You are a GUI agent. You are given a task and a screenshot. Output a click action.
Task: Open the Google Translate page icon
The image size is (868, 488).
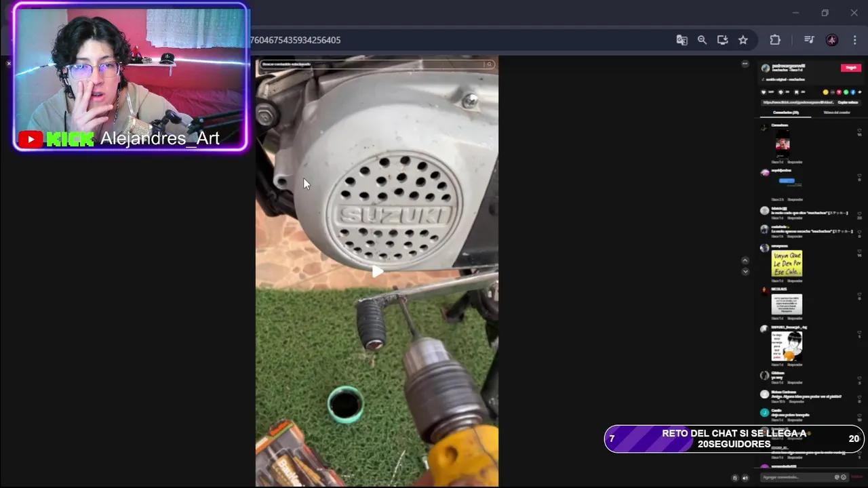pos(682,40)
